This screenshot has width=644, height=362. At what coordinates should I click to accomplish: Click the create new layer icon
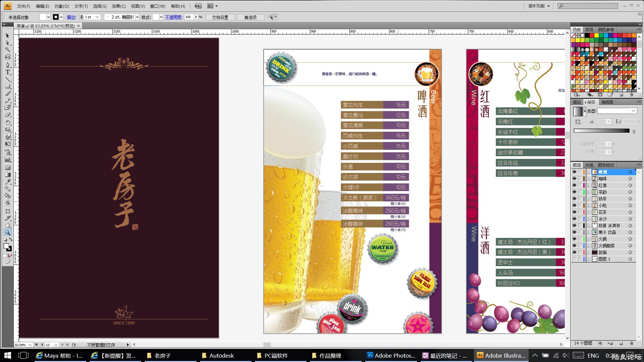(621, 343)
